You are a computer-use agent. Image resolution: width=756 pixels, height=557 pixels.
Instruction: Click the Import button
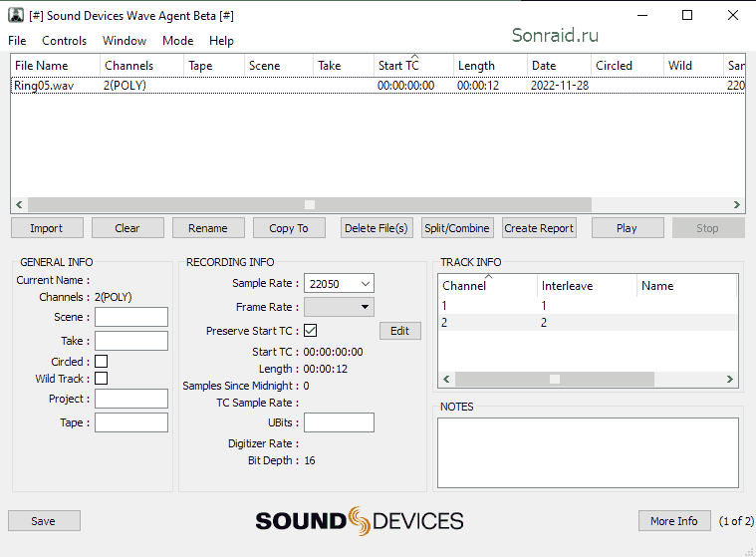[47, 228]
